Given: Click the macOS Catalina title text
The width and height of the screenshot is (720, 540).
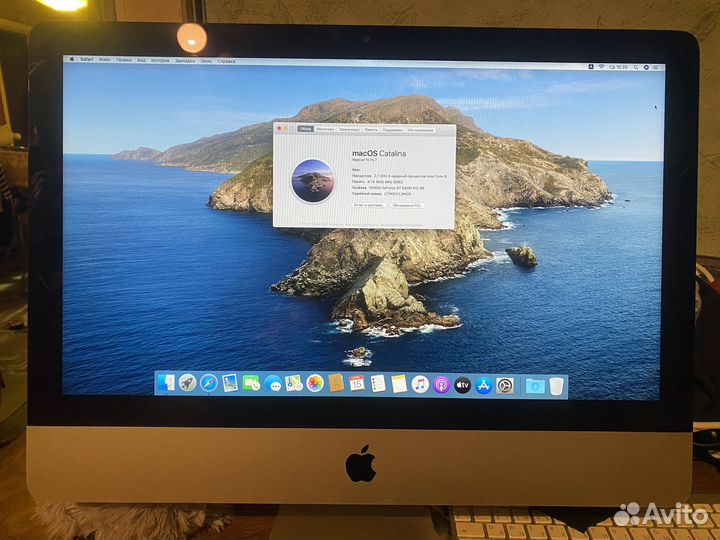Looking at the screenshot, I should click(379, 153).
